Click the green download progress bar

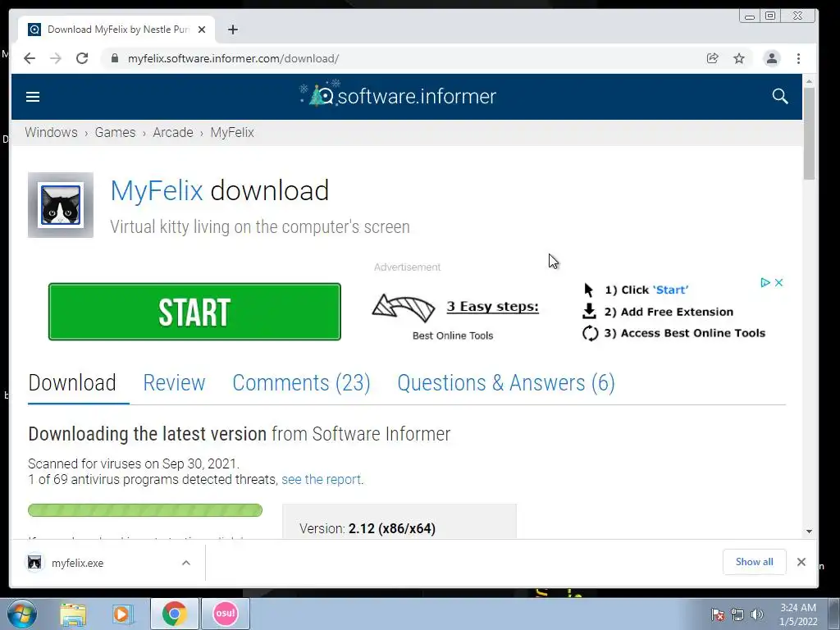coord(145,510)
